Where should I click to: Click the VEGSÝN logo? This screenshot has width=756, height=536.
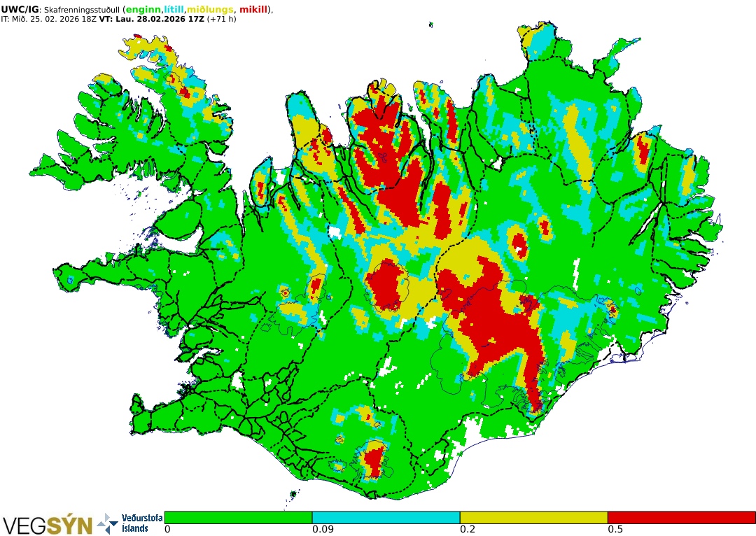(x=48, y=525)
